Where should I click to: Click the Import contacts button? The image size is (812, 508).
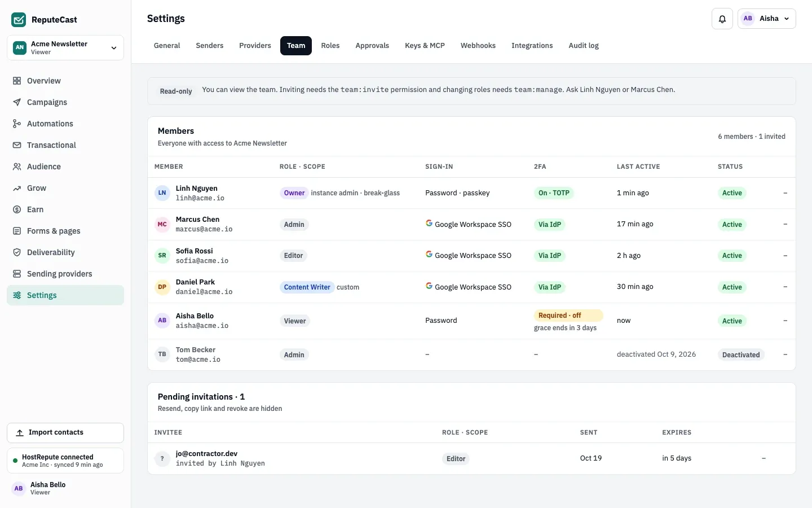(x=65, y=433)
